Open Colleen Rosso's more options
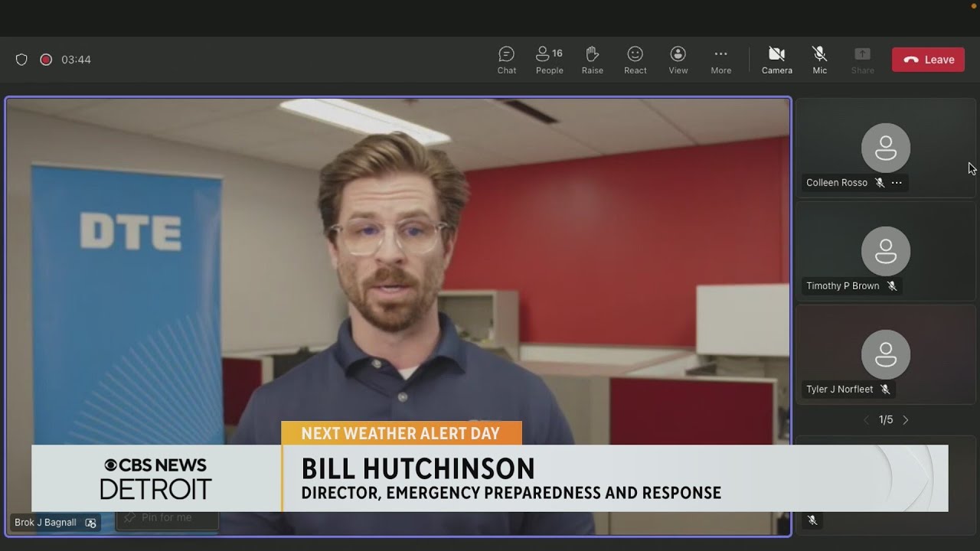 (897, 183)
